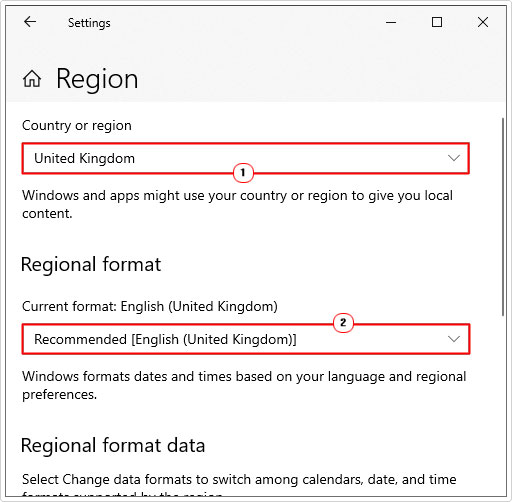Viewport: 512px width, 502px height.
Task: Click 'Windows and apps might use' description
Action: [x=237, y=204]
